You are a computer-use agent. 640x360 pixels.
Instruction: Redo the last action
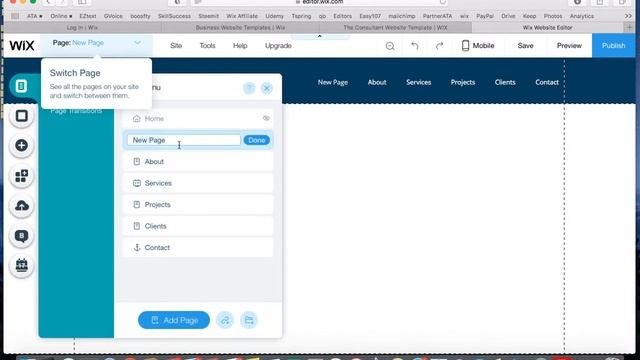click(x=439, y=46)
